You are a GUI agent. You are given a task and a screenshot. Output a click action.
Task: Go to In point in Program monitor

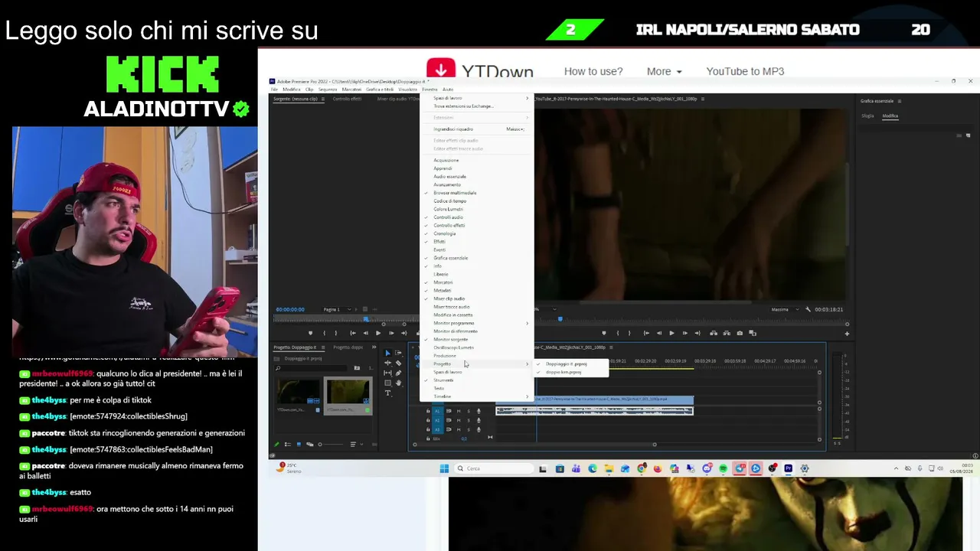click(645, 333)
